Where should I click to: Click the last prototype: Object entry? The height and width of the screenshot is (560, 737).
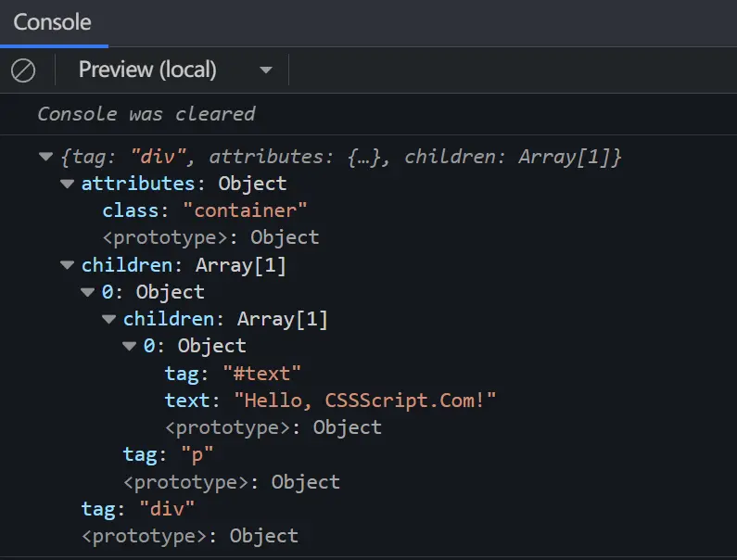pyautogui.click(x=190, y=536)
